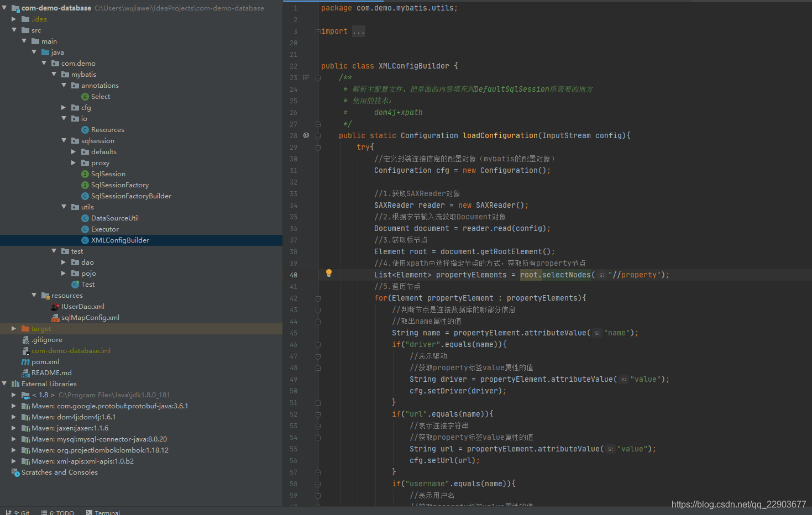
Task: Click Maven xml-apis:xml-apis:1.0.b2 entry
Action: (x=82, y=461)
